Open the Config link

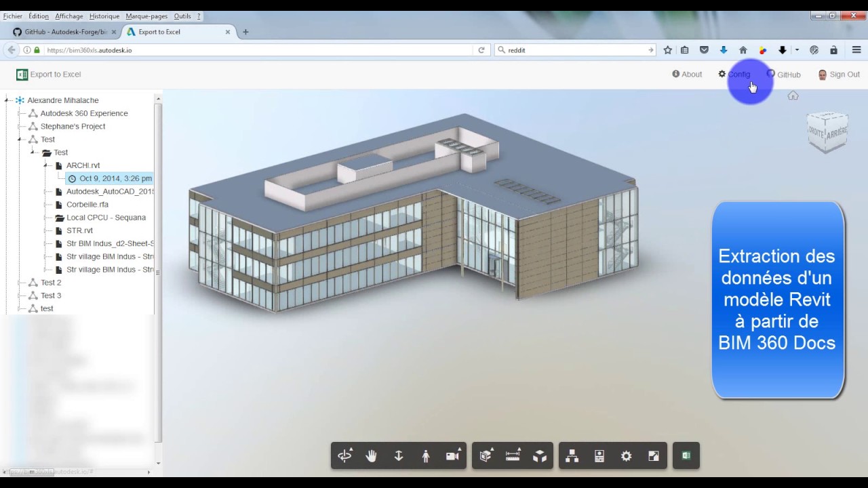click(734, 75)
